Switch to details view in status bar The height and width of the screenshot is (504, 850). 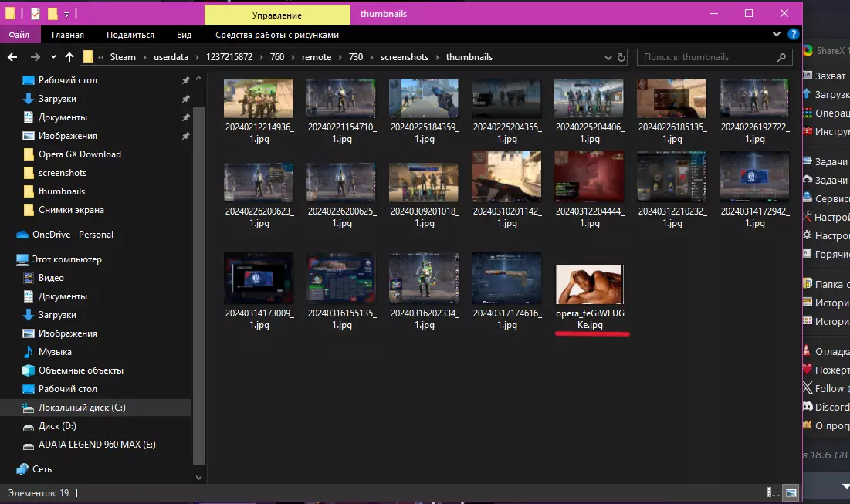point(774,492)
